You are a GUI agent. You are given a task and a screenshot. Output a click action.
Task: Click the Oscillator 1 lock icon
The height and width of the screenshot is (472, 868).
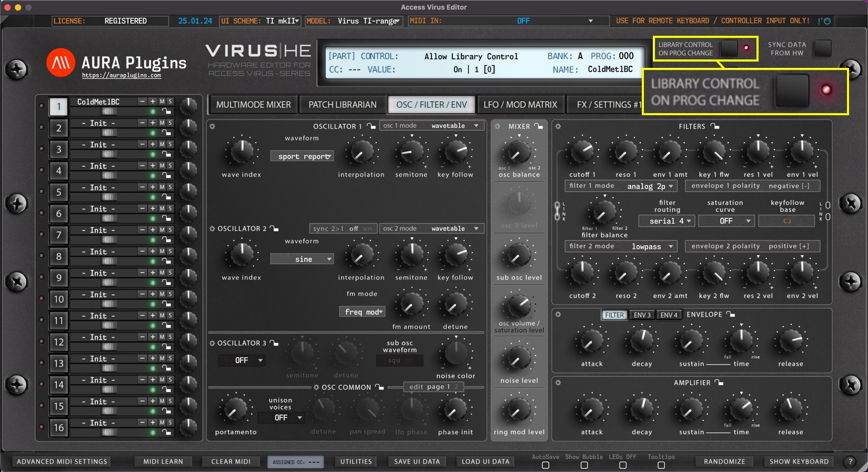coord(371,126)
